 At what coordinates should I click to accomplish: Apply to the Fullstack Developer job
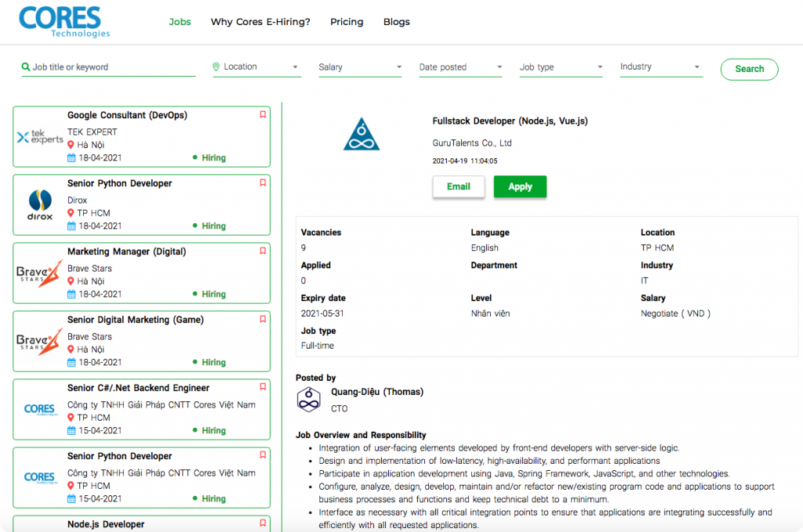(x=520, y=186)
